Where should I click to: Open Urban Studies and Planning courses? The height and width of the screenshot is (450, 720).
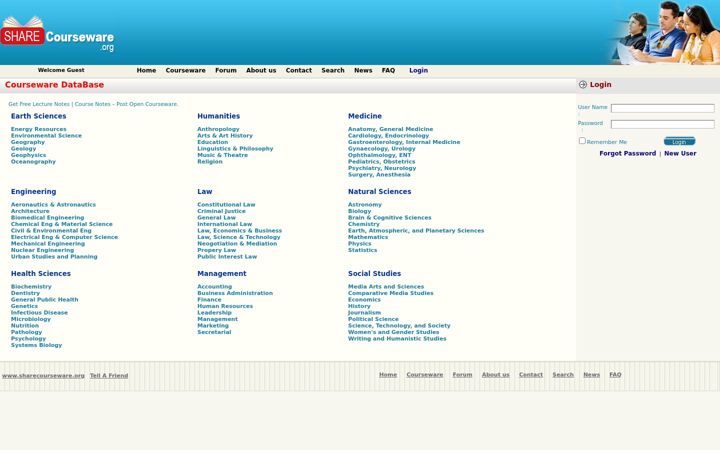pos(54,257)
